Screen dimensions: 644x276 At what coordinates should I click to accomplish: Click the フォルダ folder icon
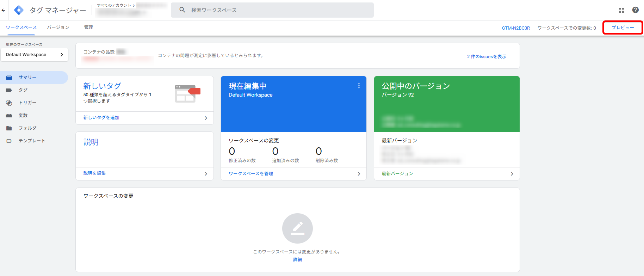pyautogui.click(x=9, y=128)
